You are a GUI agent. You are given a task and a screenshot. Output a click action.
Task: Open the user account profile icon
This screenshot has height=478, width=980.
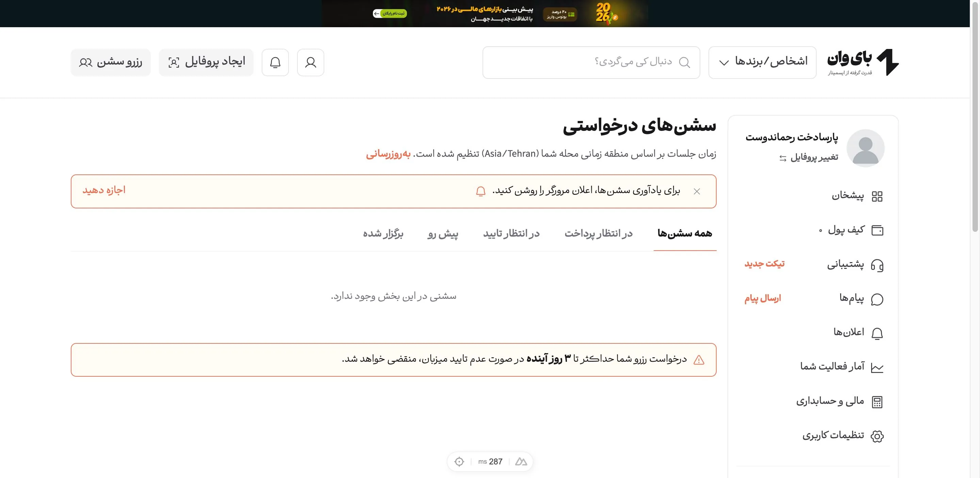coord(310,62)
